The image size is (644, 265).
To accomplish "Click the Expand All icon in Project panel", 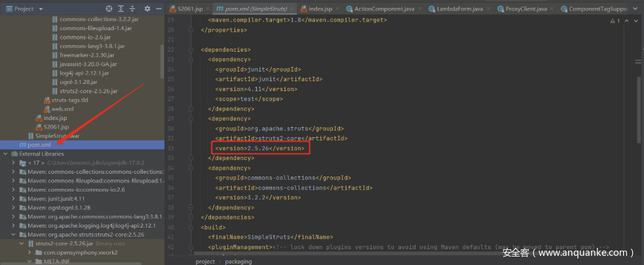I will coord(121,9).
